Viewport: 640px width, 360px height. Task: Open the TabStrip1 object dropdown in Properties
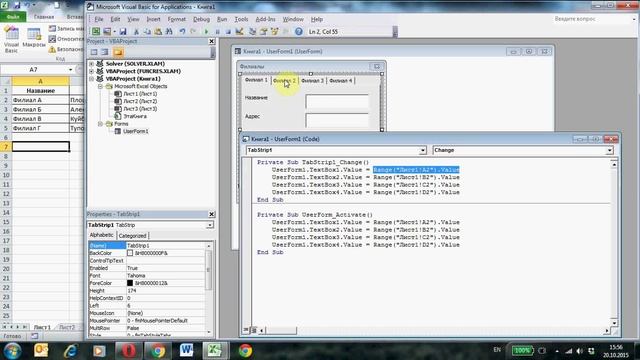(x=209, y=225)
